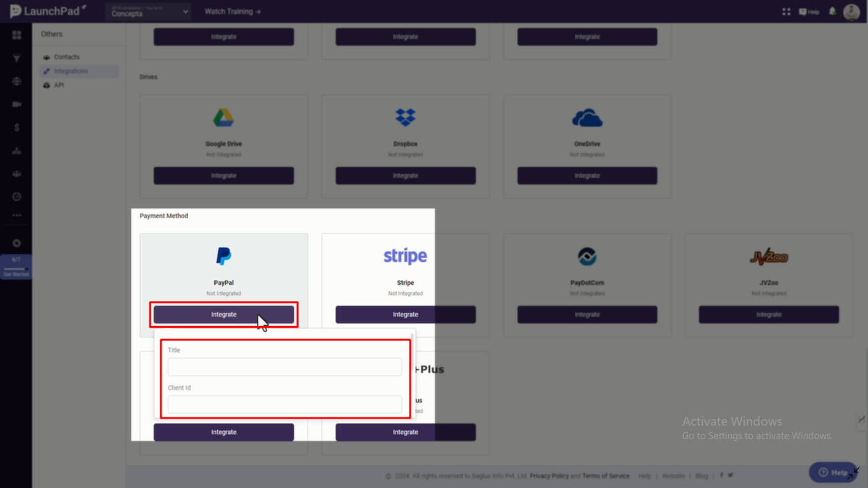Click the OneDrive card title
Viewport: 868px width, 488px height.
587,144
